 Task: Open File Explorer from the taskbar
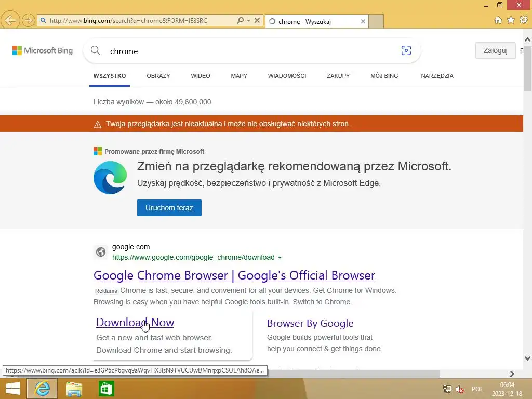coord(74,389)
